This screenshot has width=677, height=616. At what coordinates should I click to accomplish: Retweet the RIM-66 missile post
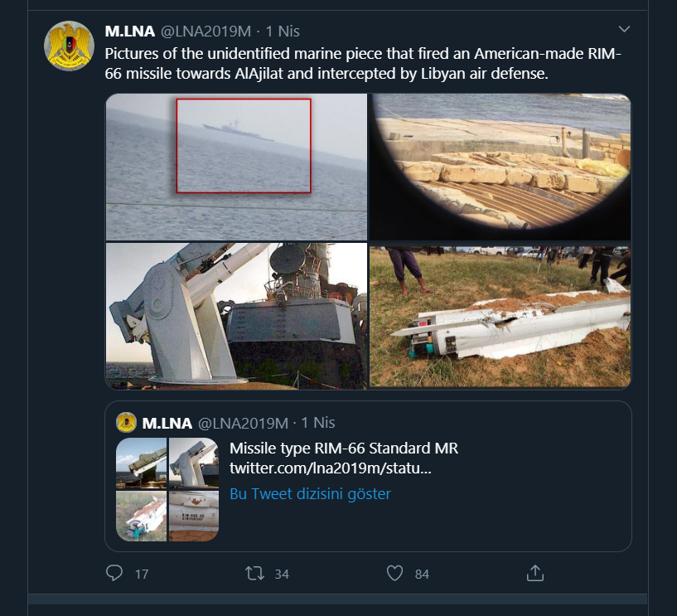(x=254, y=573)
